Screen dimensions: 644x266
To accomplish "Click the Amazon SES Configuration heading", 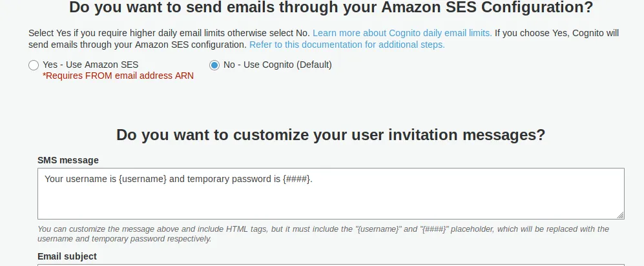I will pos(331,8).
